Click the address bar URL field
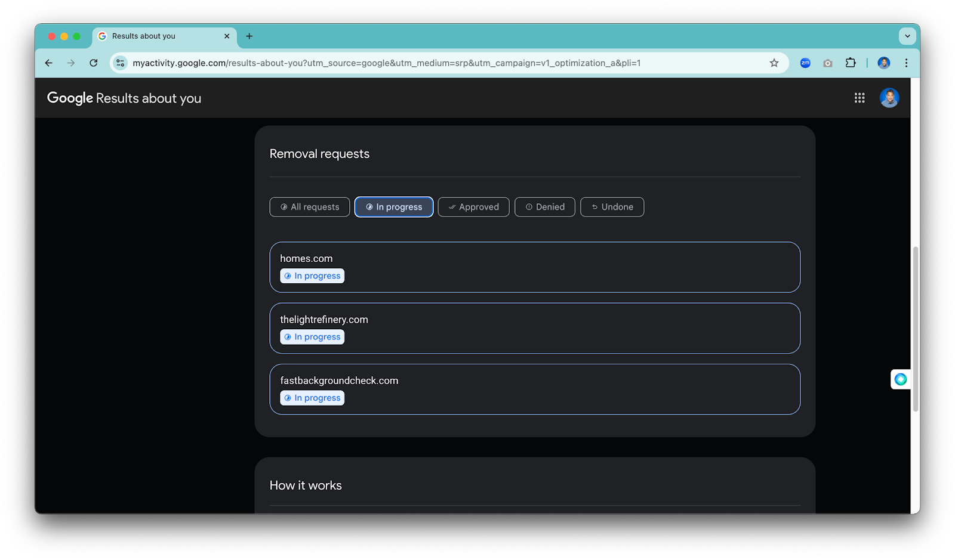 point(448,63)
